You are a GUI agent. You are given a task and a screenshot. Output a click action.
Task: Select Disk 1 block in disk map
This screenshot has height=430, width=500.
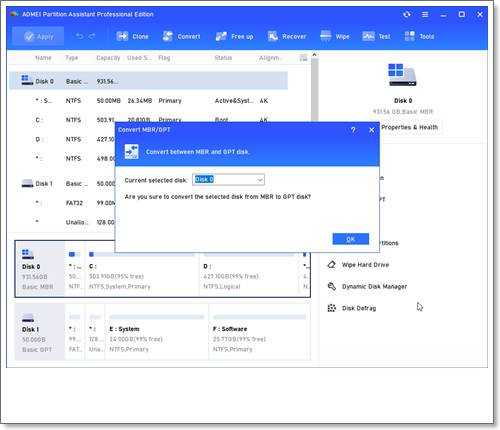tap(40, 332)
